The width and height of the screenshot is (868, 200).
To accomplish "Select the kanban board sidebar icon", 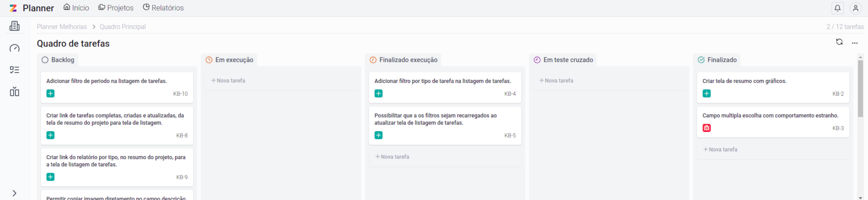I will coord(14,92).
